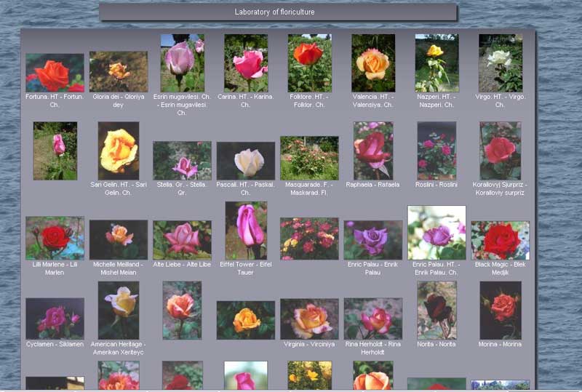
Task: View the American Heritage rose photo
Action: (119, 310)
